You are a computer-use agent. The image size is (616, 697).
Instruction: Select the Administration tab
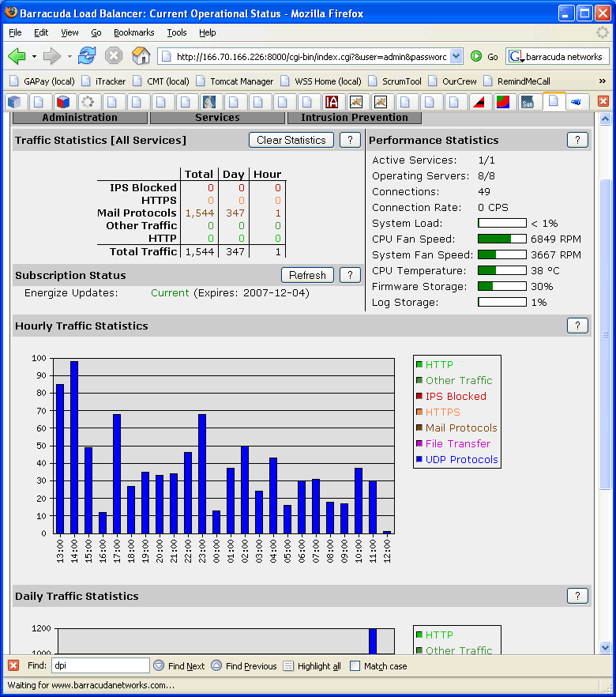click(80, 117)
